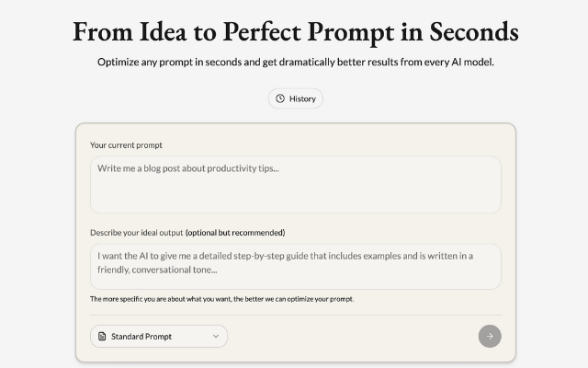
Task: Open the History panel
Action: [x=296, y=98]
